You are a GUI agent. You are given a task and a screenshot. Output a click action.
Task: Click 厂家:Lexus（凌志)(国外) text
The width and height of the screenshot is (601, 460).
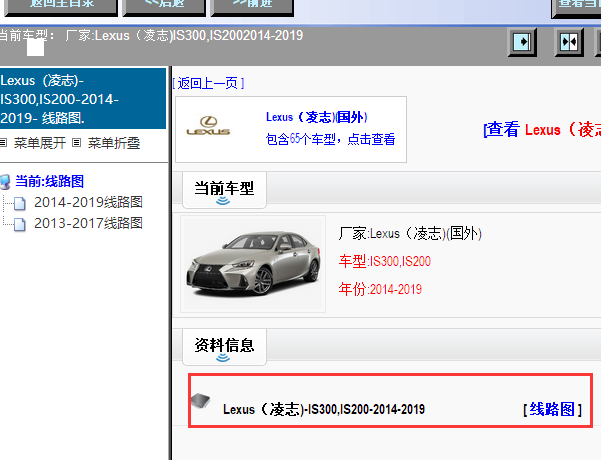point(410,233)
